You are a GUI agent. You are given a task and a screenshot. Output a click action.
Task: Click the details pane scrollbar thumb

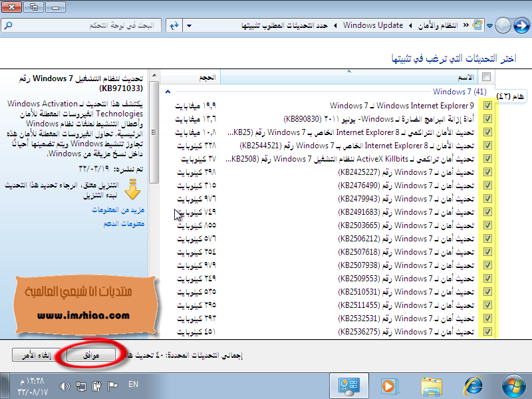click(154, 132)
